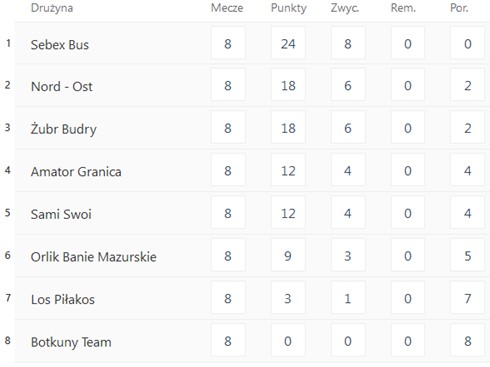This screenshot has height=367, width=490.
Task: Click the Los Piłakos team name
Action: coord(63,299)
